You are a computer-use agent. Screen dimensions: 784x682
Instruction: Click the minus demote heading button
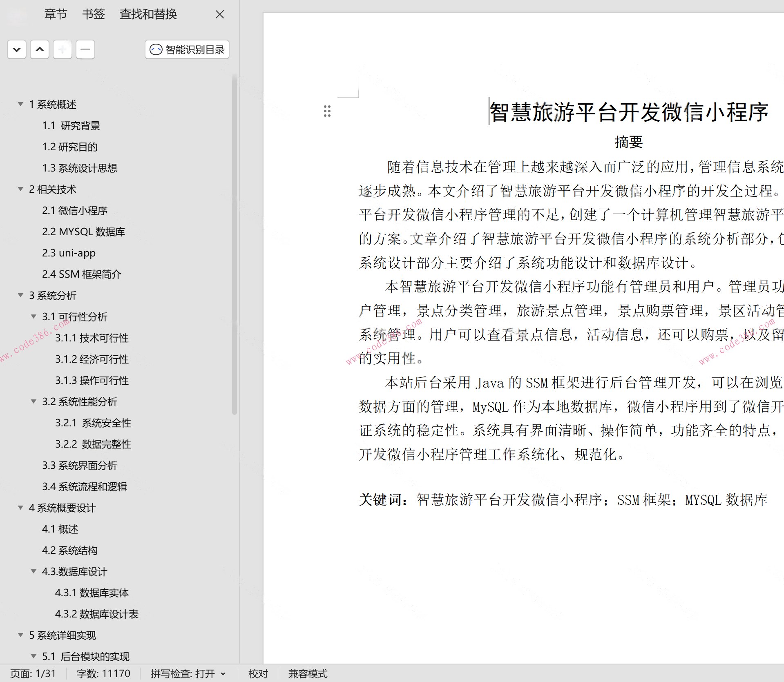(85, 50)
